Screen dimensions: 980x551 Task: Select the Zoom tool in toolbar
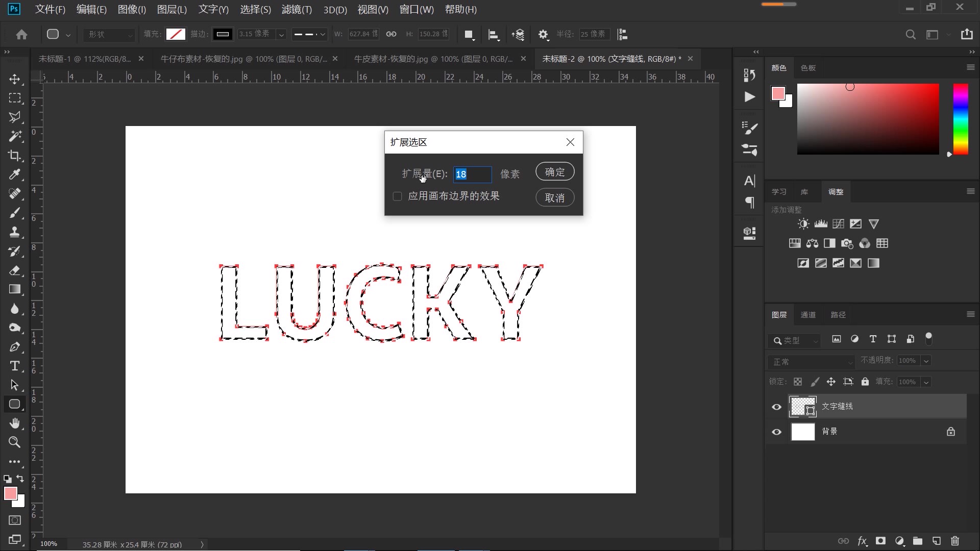pos(14,442)
